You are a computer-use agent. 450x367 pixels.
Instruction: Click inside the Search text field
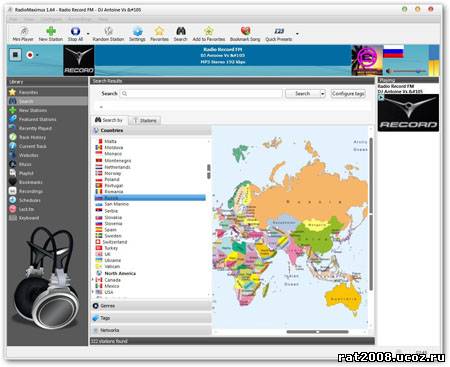[x=204, y=94]
